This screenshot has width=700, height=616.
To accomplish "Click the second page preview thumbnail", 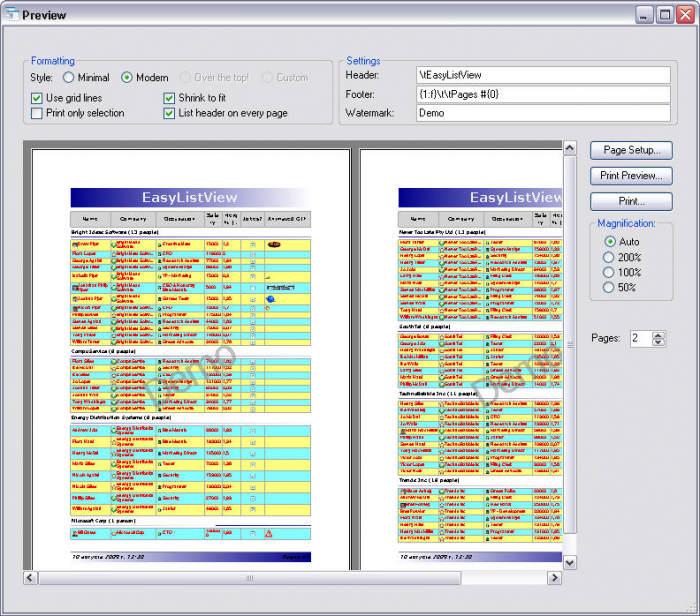I will pos(461,360).
